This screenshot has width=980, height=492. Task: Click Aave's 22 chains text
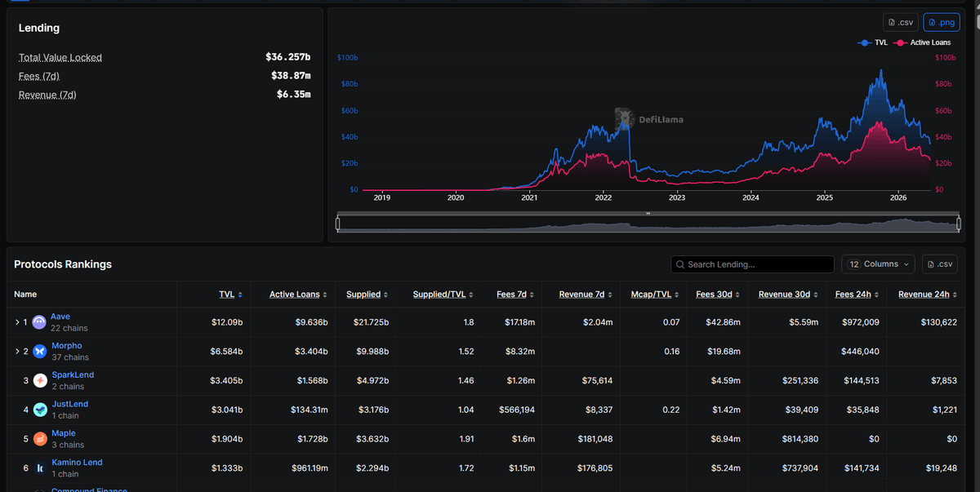69,328
